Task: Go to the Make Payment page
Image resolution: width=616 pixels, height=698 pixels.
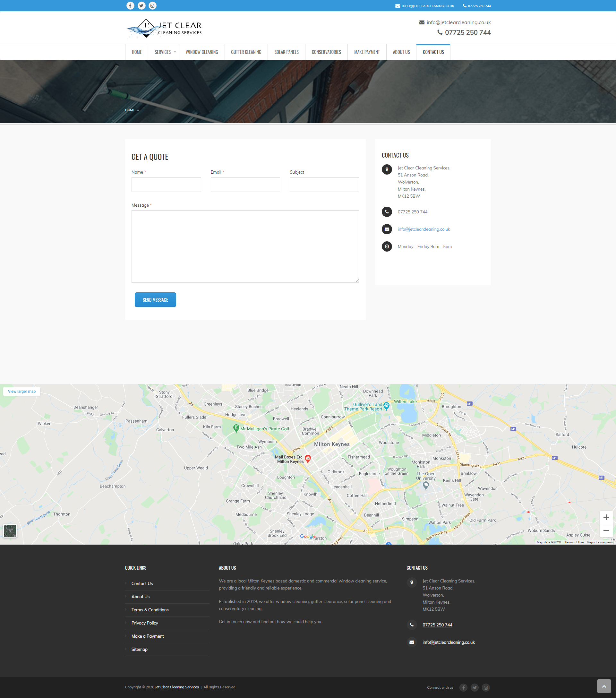Action: (367, 52)
